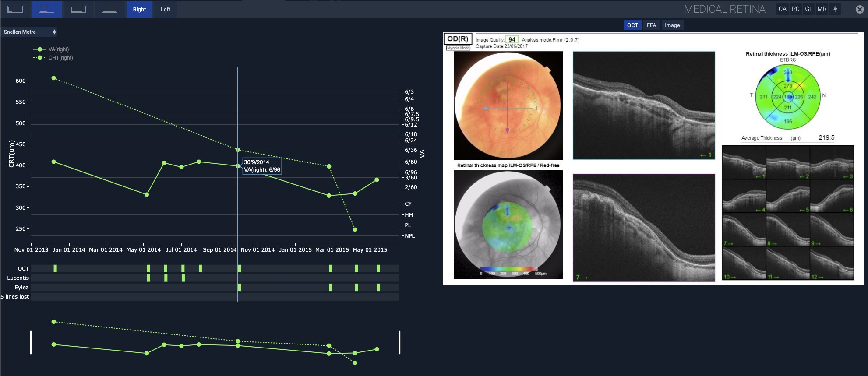Switch to the Left eye
Screen dimensions: 868x376
coord(166,9)
